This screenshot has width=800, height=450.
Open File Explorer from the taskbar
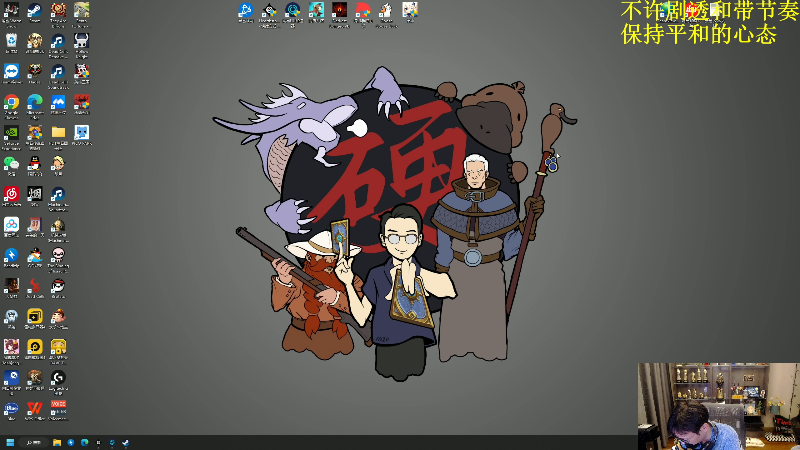click(57, 442)
